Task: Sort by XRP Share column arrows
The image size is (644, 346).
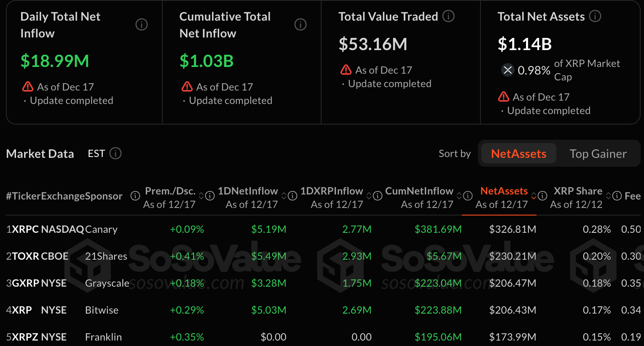Action: pos(608,196)
